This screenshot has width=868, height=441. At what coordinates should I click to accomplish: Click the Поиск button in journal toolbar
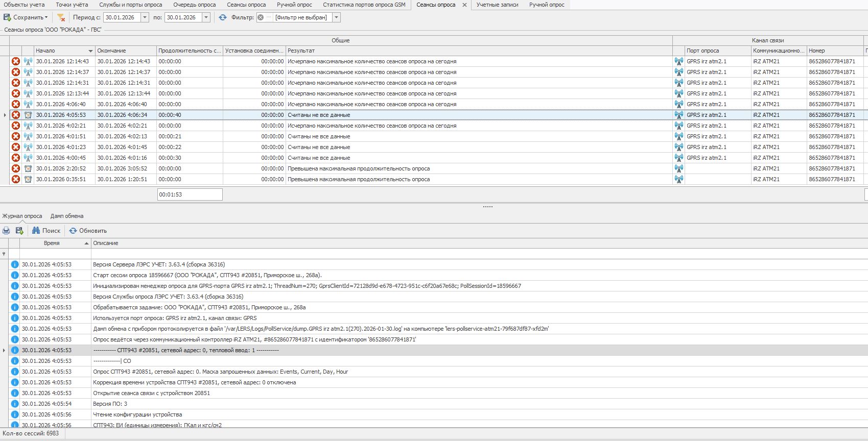pyautogui.click(x=46, y=231)
